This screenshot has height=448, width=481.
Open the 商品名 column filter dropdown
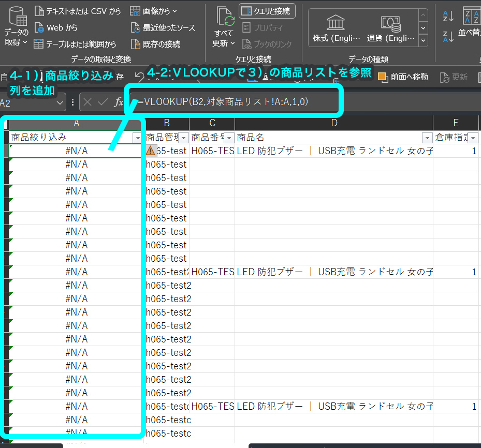pyautogui.click(x=427, y=138)
